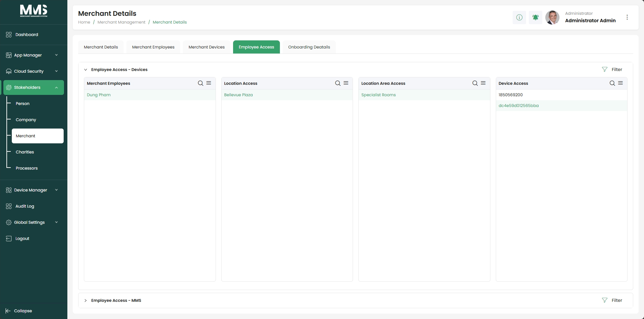Click the App Manager sidebar icon

[9, 55]
